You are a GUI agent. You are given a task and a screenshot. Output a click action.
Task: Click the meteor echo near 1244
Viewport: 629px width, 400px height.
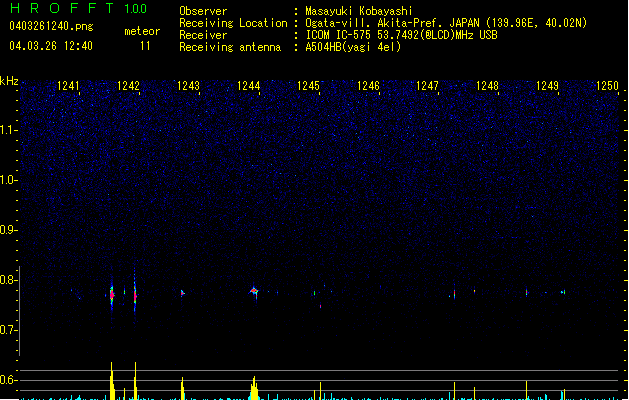point(254,292)
